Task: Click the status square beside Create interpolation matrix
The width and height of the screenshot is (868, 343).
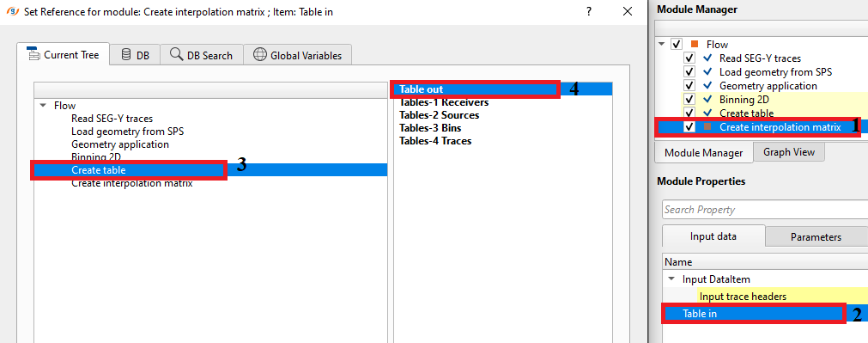Action: [x=707, y=127]
